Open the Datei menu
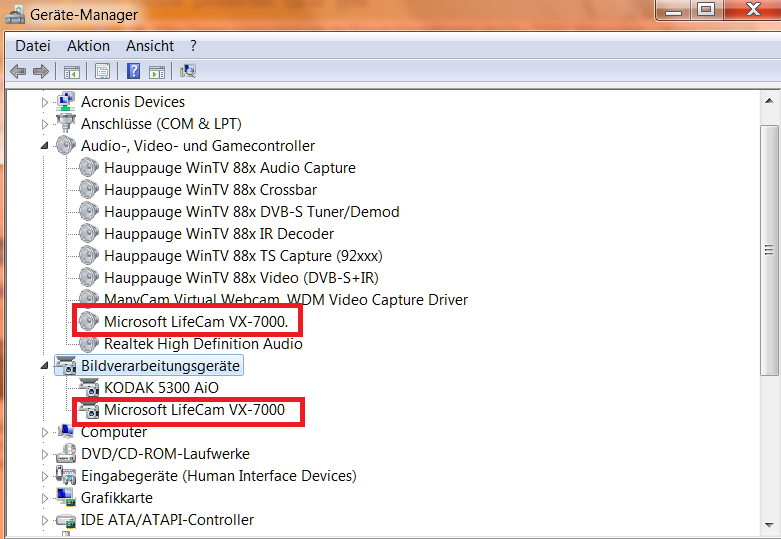Image resolution: width=781 pixels, height=539 pixels. pos(33,46)
